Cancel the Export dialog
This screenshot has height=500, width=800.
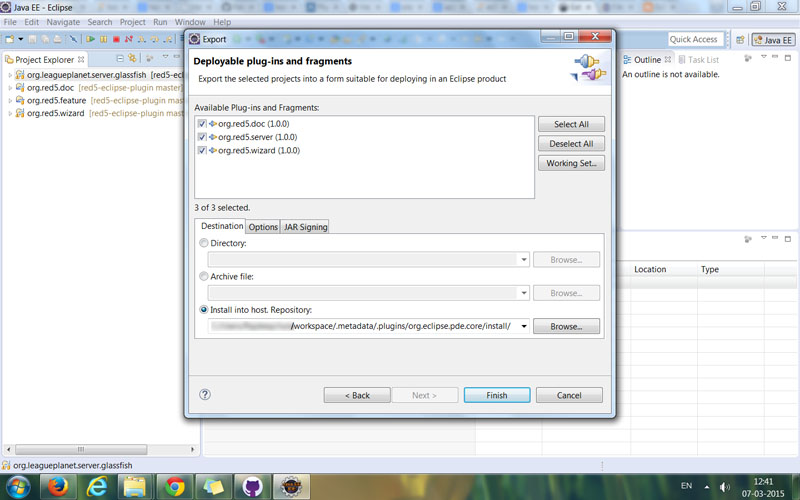point(569,395)
